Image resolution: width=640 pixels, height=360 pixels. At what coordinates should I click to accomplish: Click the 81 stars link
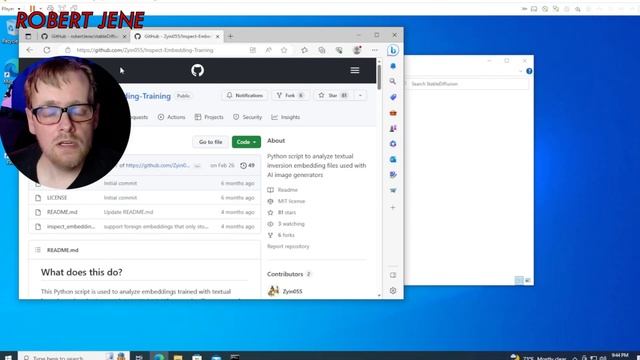click(287, 212)
